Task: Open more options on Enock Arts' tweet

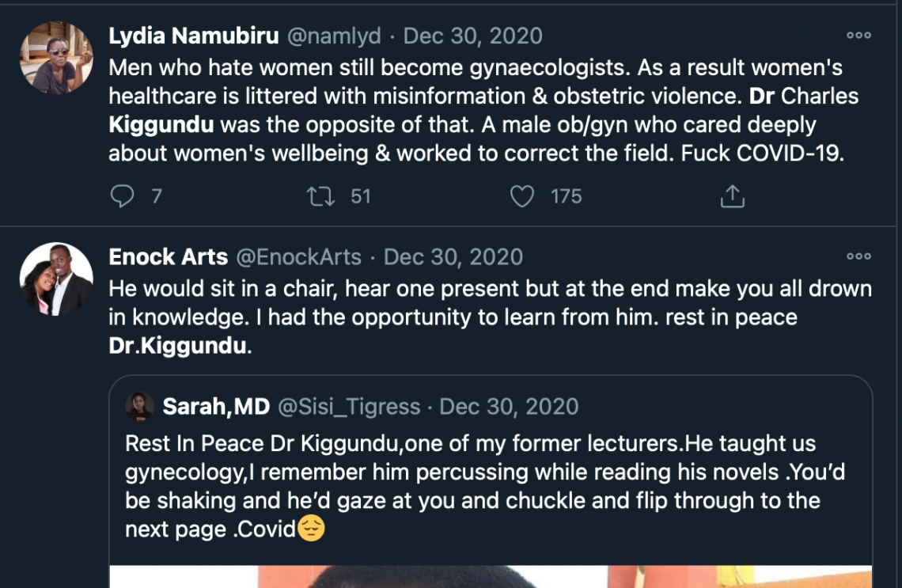Action: click(x=858, y=257)
